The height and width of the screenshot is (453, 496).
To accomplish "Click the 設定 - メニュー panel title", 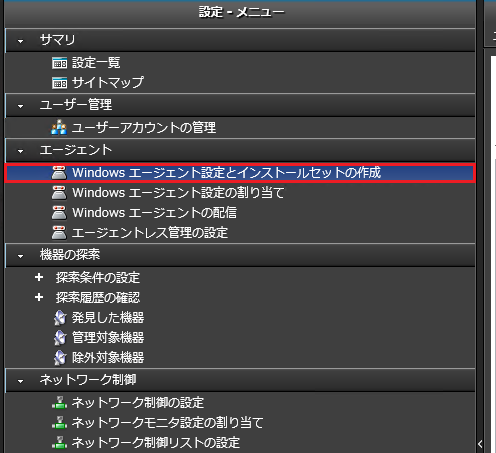I will (242, 13).
